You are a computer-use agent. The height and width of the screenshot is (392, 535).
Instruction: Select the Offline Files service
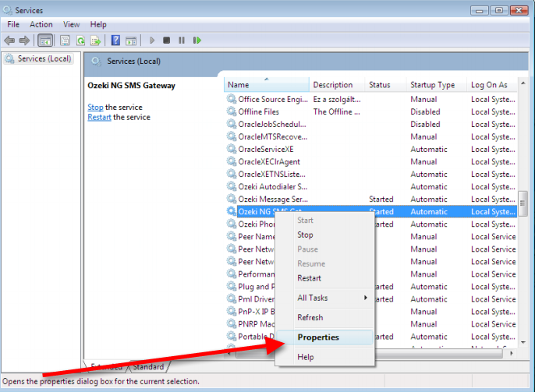coord(371,111)
